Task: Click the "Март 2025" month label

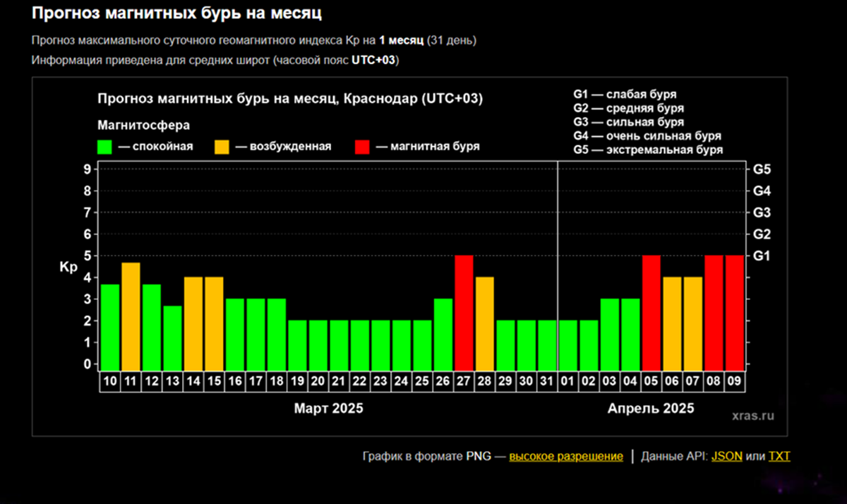Action: click(x=328, y=408)
